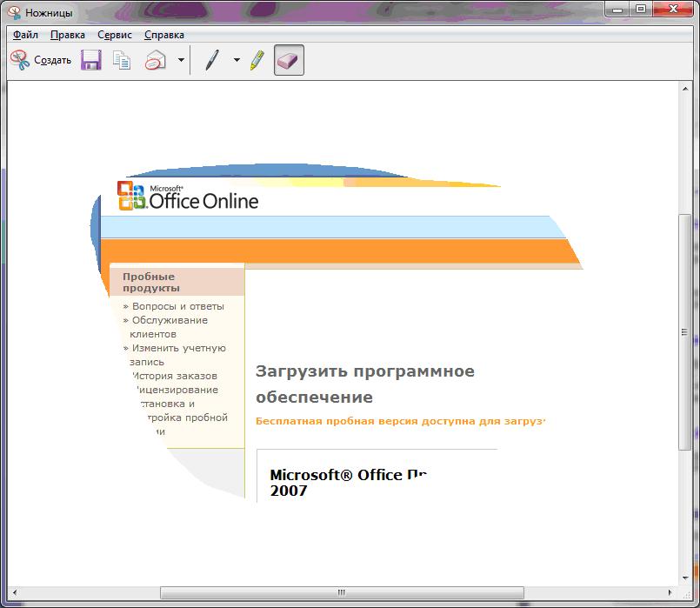This screenshot has width=700, height=608.
Task: Click the vertical scrollbar down arrow
Action: point(685,578)
